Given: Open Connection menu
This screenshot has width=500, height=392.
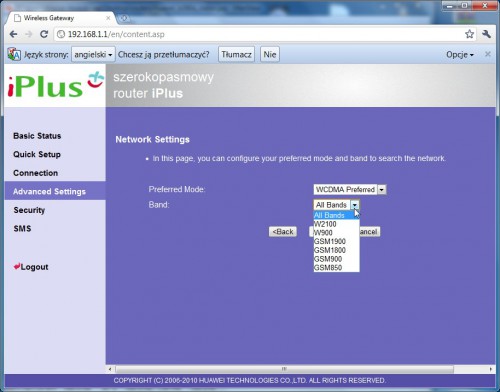Looking at the screenshot, I should pos(35,173).
